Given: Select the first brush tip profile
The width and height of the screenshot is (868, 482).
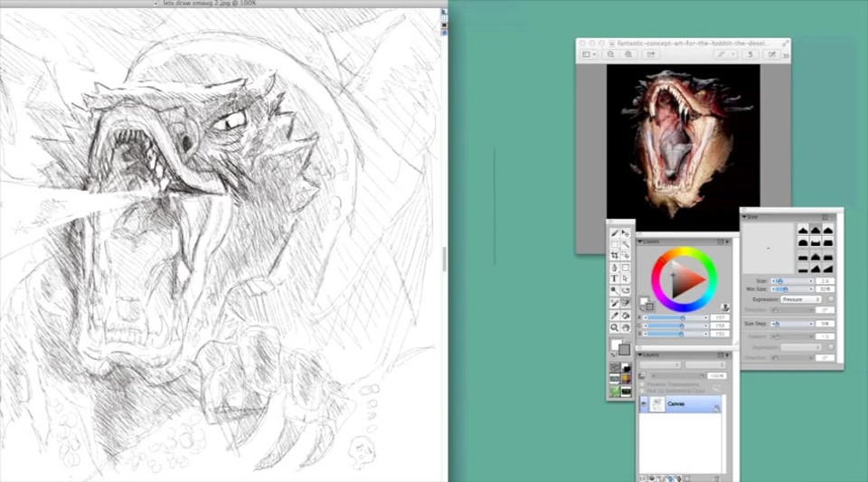Looking at the screenshot, I should (803, 230).
